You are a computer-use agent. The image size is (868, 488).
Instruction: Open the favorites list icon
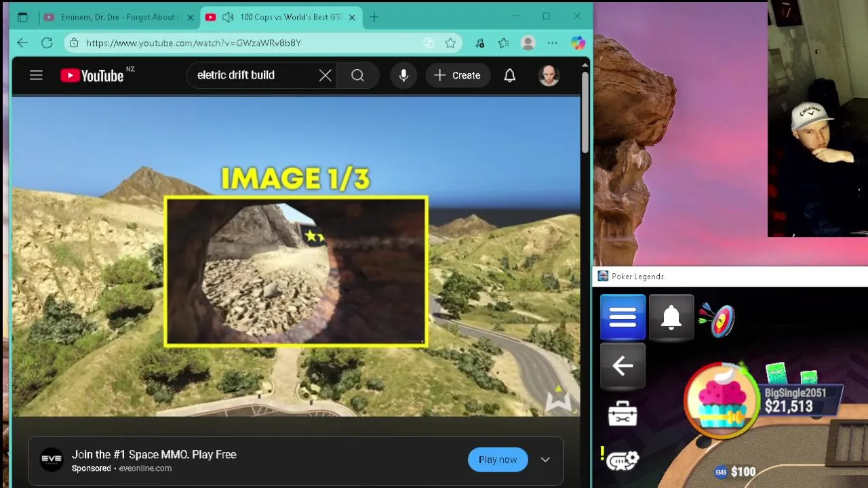click(x=503, y=43)
